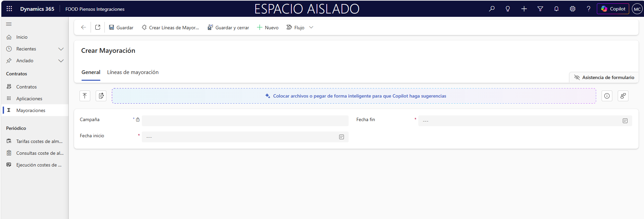Open the Flujo dropdown arrow
The width and height of the screenshot is (644, 219).
coord(311,27)
